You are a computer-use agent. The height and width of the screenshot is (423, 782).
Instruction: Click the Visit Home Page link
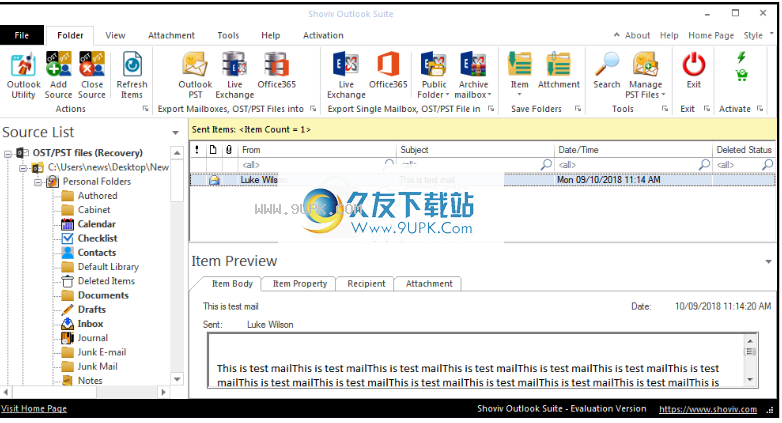[33, 409]
